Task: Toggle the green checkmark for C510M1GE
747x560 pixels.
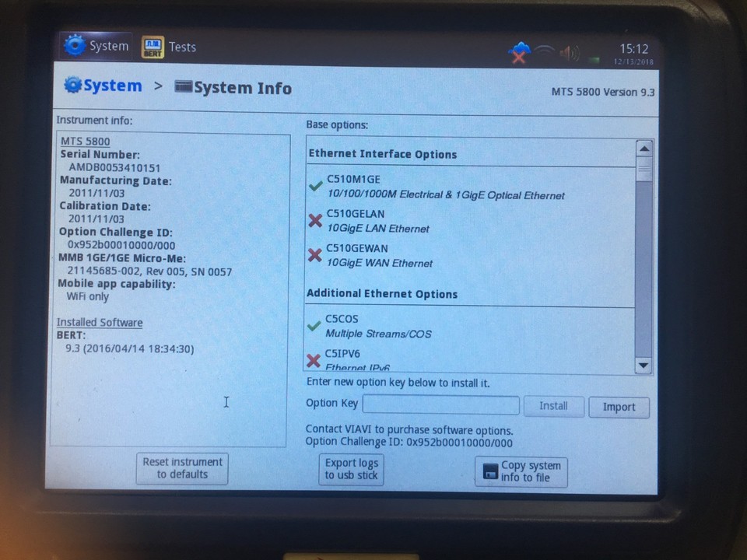Action: (315, 185)
